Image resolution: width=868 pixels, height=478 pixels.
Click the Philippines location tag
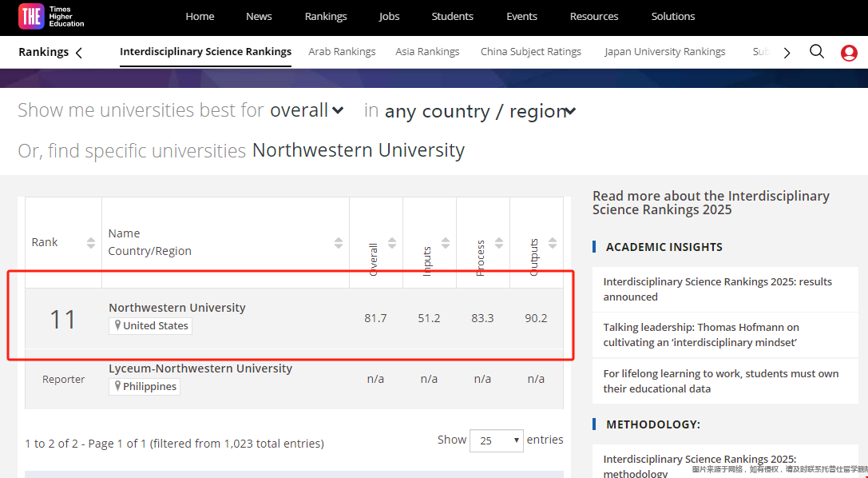pos(145,387)
